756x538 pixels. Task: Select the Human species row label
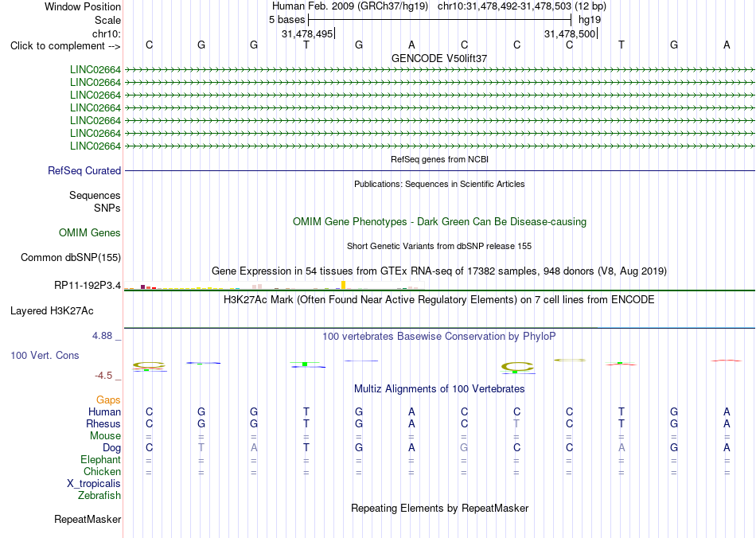point(104,411)
